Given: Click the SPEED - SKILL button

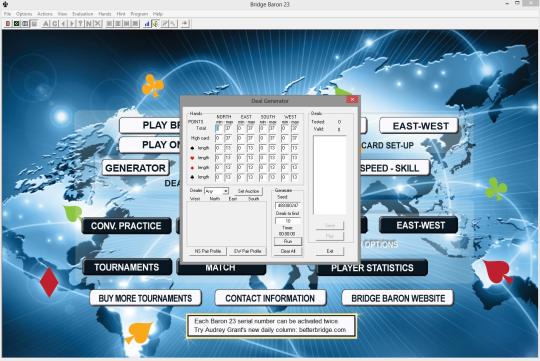Looking at the screenshot, I should pyautogui.click(x=394, y=168).
